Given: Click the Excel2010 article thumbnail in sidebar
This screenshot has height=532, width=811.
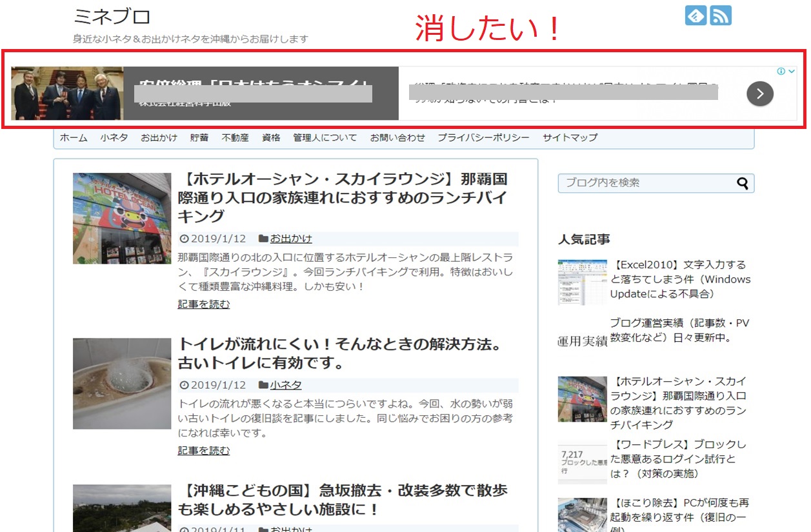Looking at the screenshot, I should 583,282.
